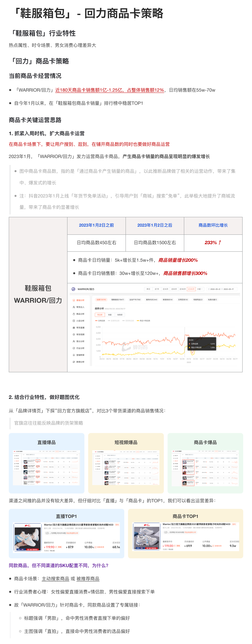Open 小店分析 in the sidebar
The width and height of the screenshot is (252, 644).
(78, 321)
